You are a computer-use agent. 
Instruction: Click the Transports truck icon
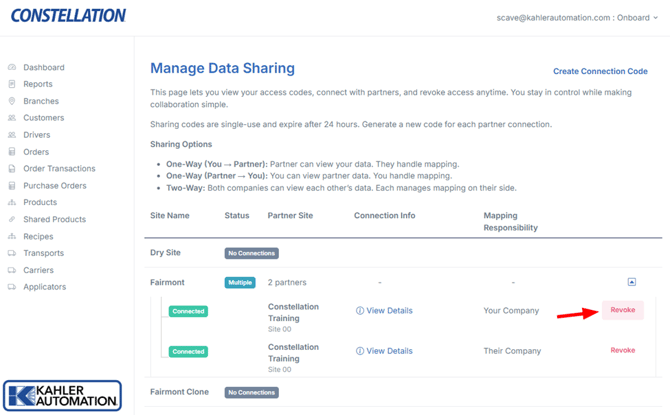(x=12, y=253)
